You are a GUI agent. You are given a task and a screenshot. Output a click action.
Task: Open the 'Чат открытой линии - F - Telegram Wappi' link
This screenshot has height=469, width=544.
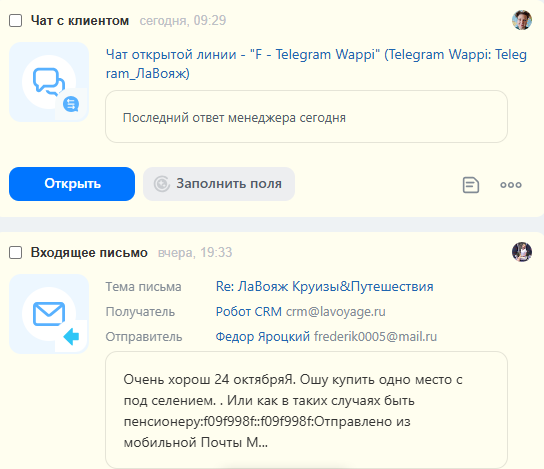pos(316,64)
